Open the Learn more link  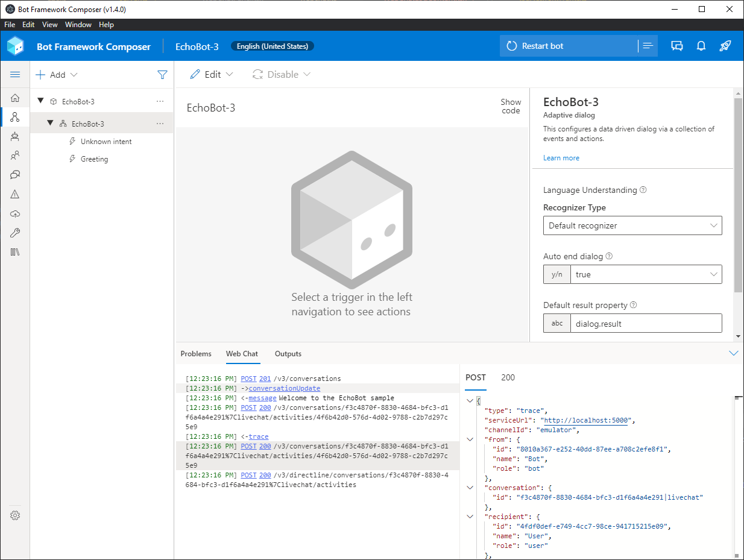tap(561, 158)
